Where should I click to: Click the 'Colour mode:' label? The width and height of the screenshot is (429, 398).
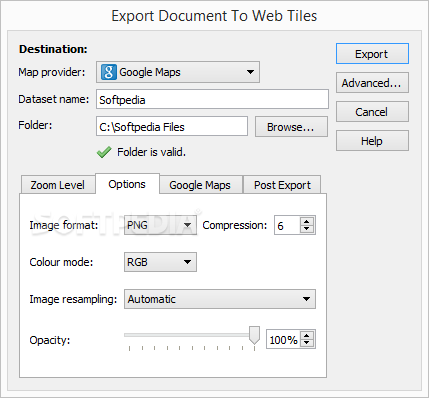pyautogui.click(x=61, y=262)
